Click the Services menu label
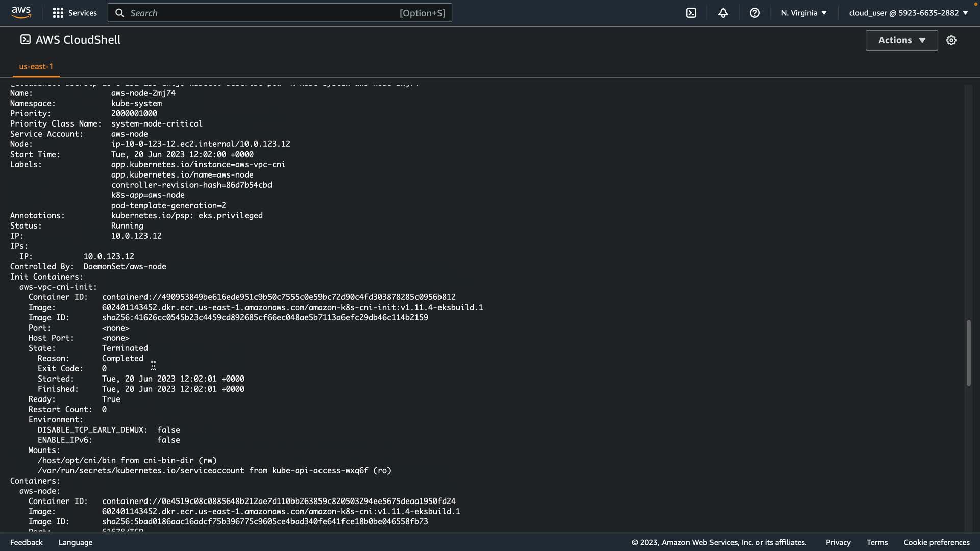Screen dimensions: 980x551 pyautogui.click(x=82, y=13)
